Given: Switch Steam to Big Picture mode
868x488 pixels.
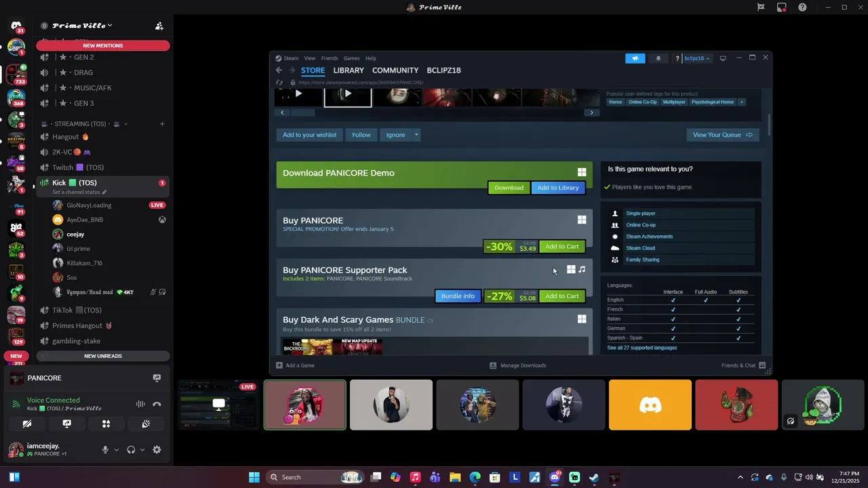Looking at the screenshot, I should tap(723, 58).
